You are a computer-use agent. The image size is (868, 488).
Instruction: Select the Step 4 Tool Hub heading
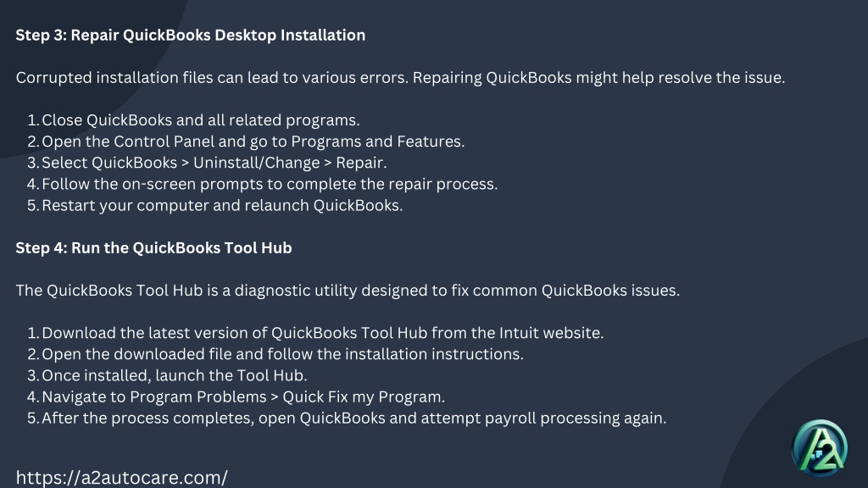[154, 248]
